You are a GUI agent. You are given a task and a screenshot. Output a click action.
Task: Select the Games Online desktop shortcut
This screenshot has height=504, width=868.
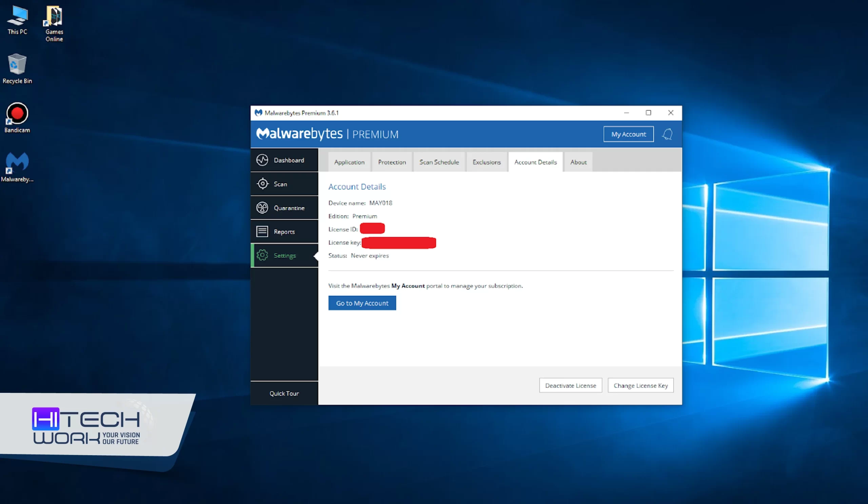coord(54,23)
